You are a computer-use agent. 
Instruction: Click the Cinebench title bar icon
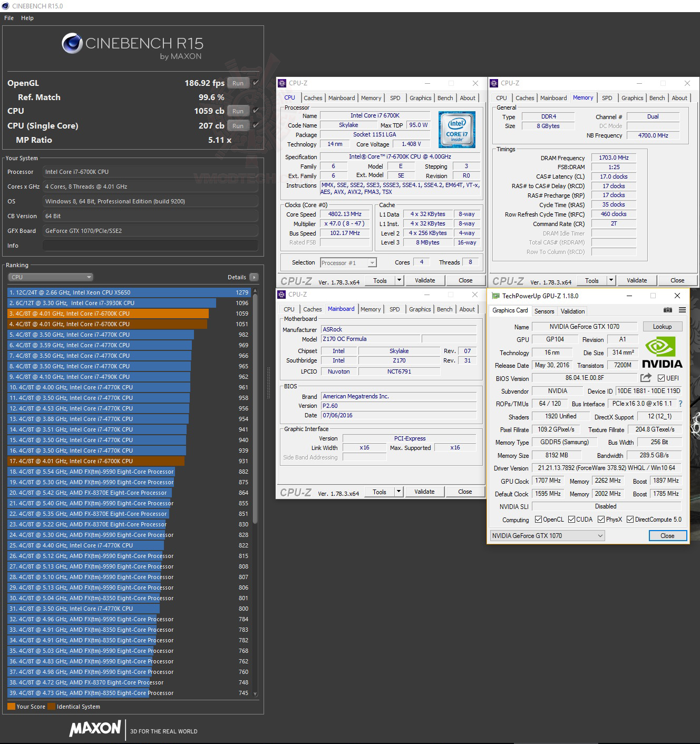[x=5, y=6]
